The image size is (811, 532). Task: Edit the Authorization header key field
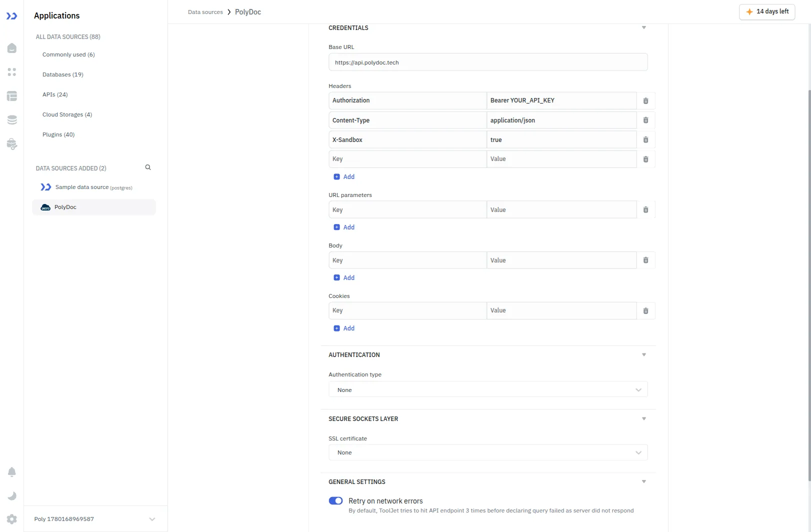[407, 100]
